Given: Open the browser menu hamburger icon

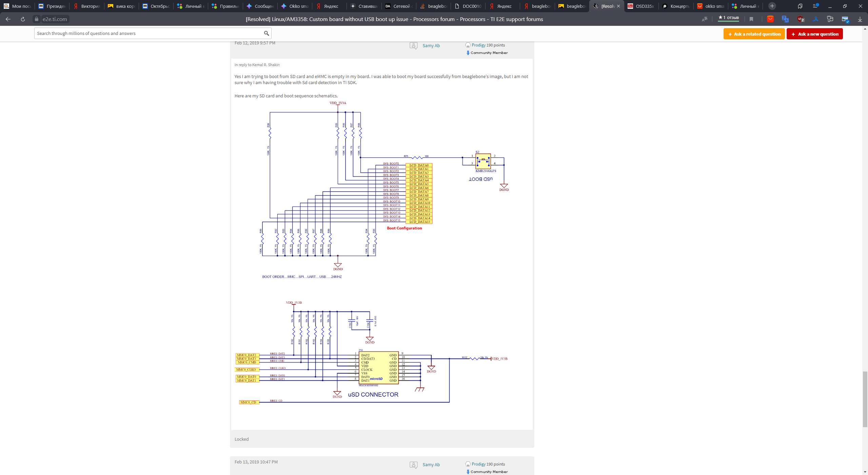Looking at the screenshot, I should [815, 6].
